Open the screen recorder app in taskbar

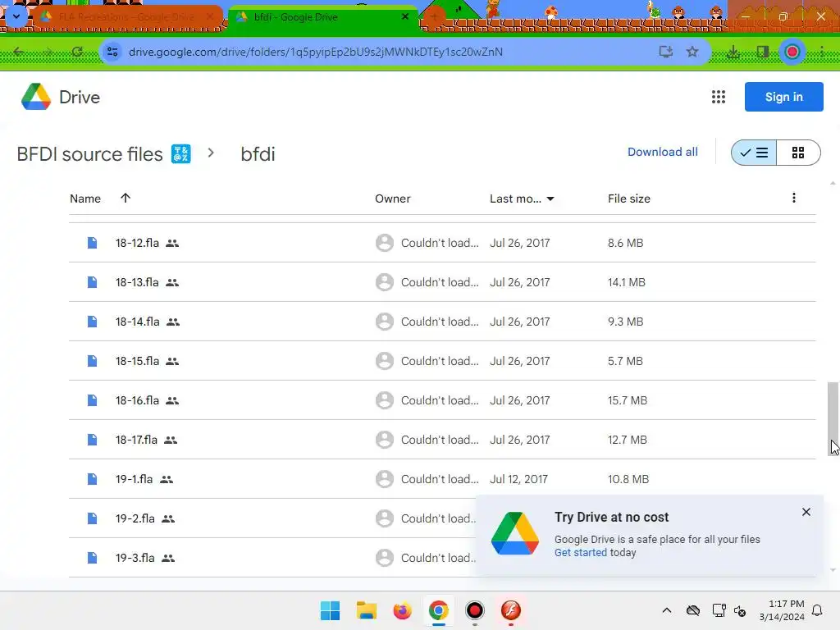click(x=475, y=610)
